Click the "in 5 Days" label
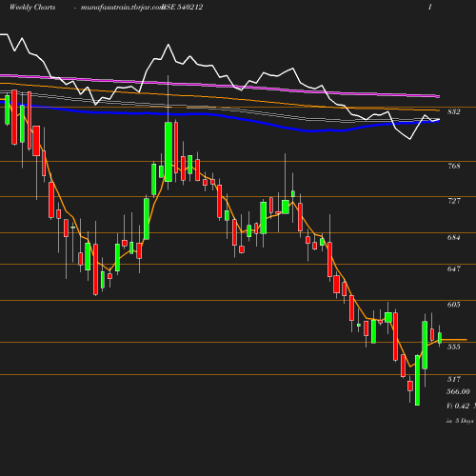This screenshot has width=476, height=476. coord(460,421)
